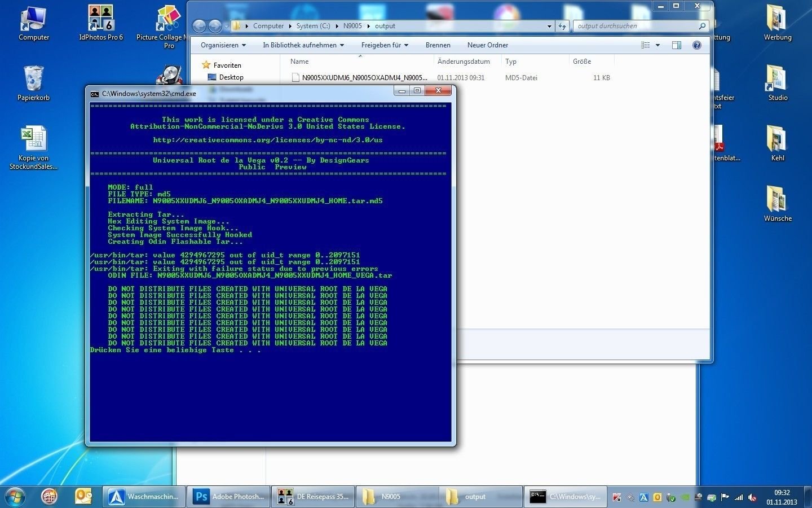Close the cmd.exe window
The image size is (812, 508).
click(x=438, y=91)
